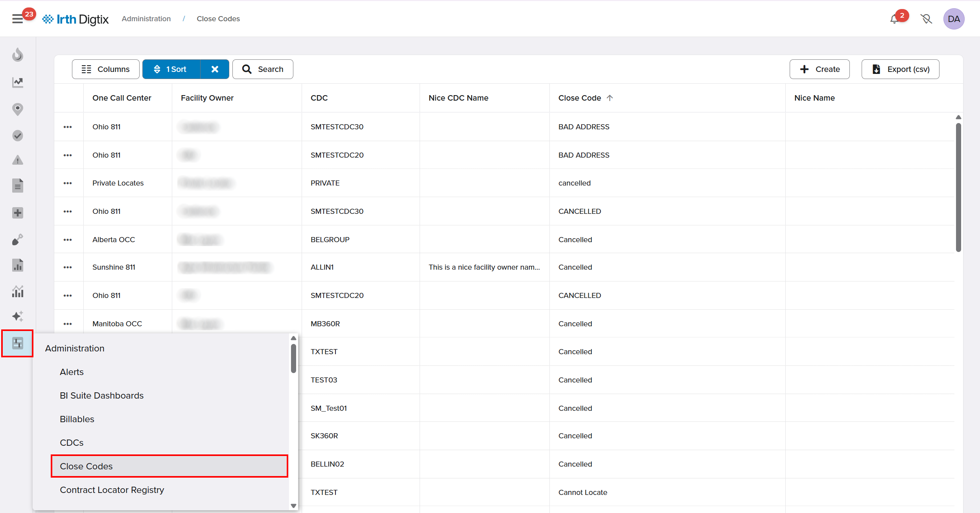The height and width of the screenshot is (513, 980).
Task: Click the Create button
Action: click(820, 69)
